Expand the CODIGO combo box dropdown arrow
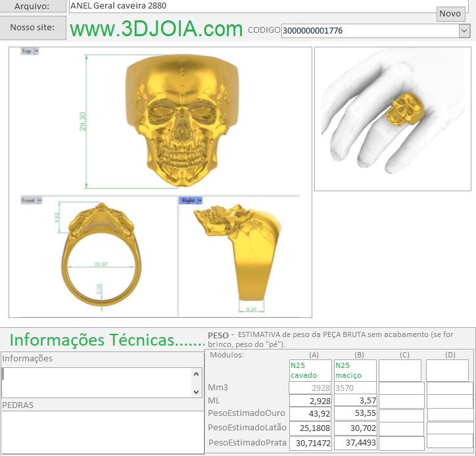Image resolution: width=476 pixels, height=456 pixels. 464,30
